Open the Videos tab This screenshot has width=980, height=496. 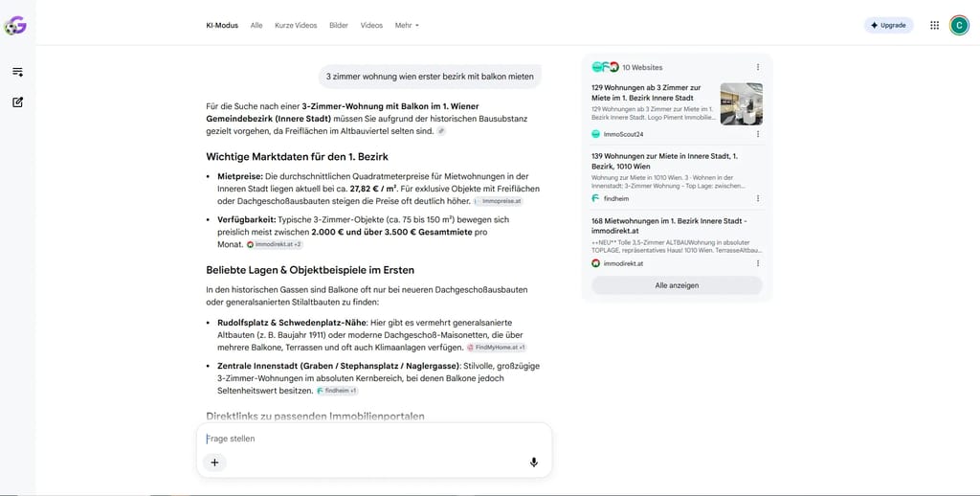tap(371, 26)
